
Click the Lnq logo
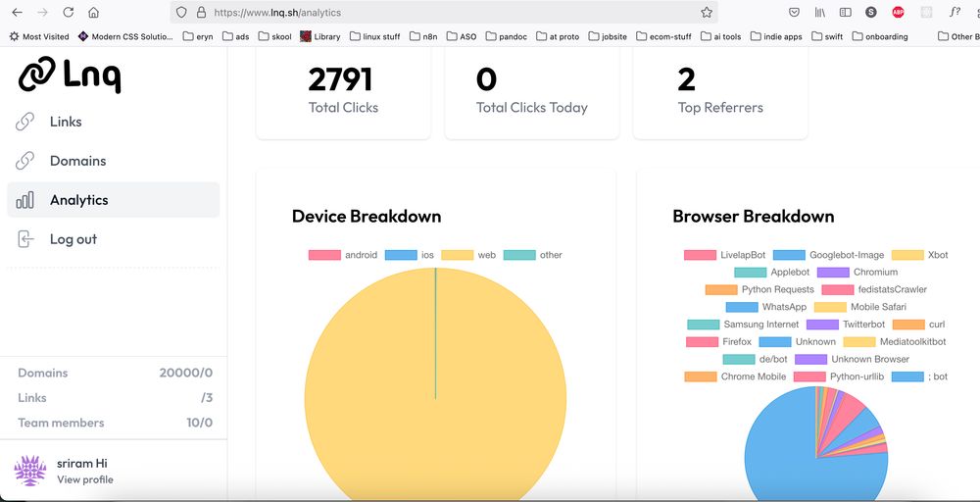70,75
